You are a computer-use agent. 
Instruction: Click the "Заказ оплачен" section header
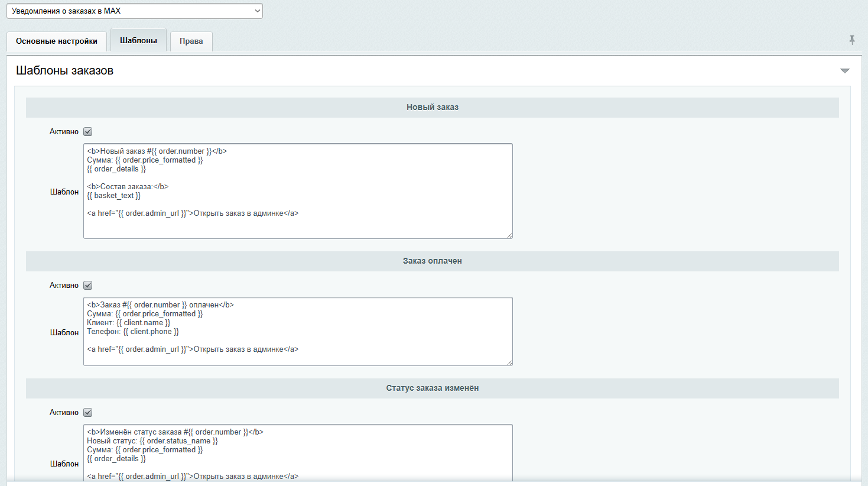point(433,261)
